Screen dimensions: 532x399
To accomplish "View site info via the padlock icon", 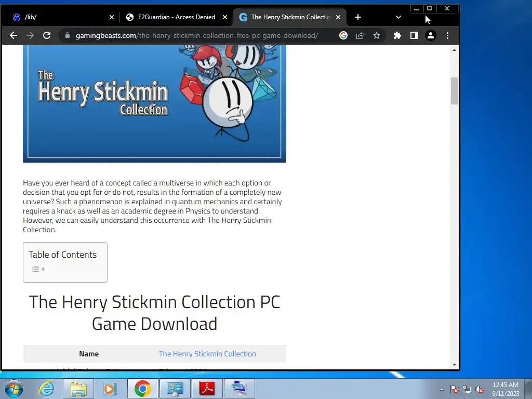I will [67, 35].
